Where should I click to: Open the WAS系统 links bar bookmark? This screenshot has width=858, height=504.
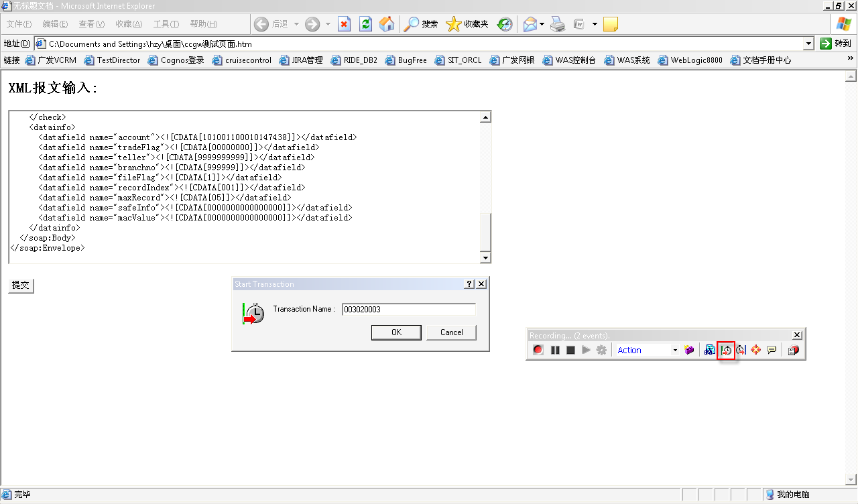(x=627, y=60)
